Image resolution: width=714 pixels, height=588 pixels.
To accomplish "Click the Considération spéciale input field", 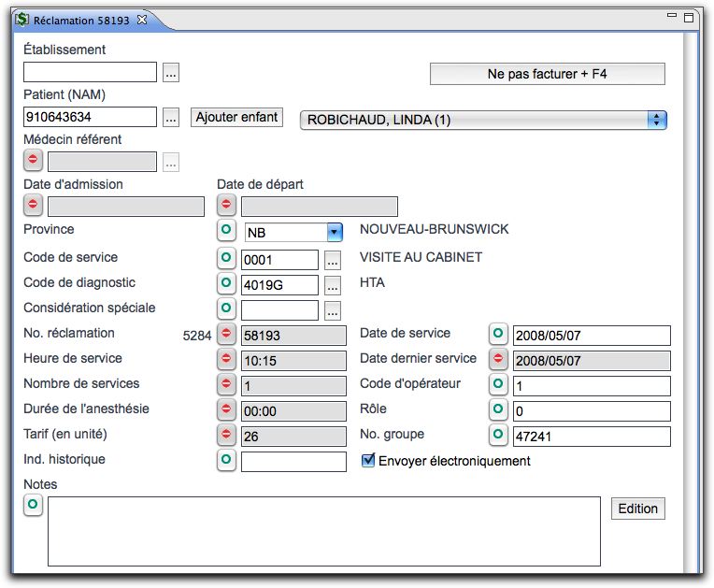I will coord(279,310).
